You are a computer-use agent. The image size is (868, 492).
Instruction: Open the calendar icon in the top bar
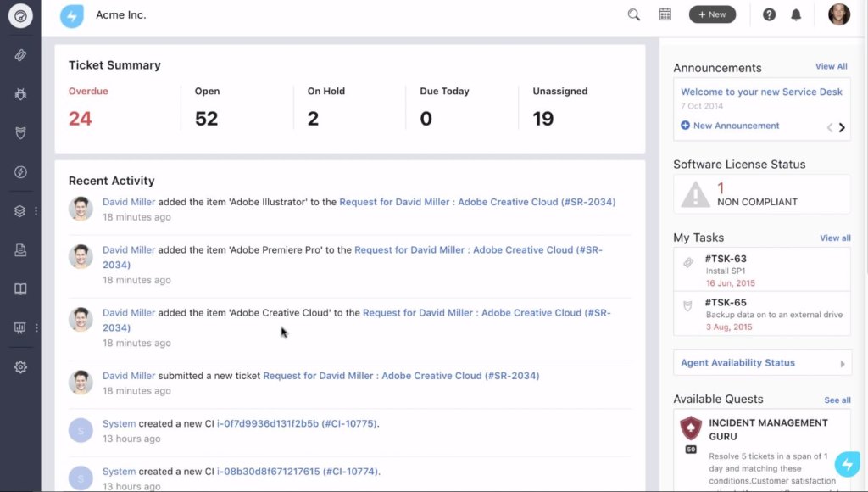665,14
